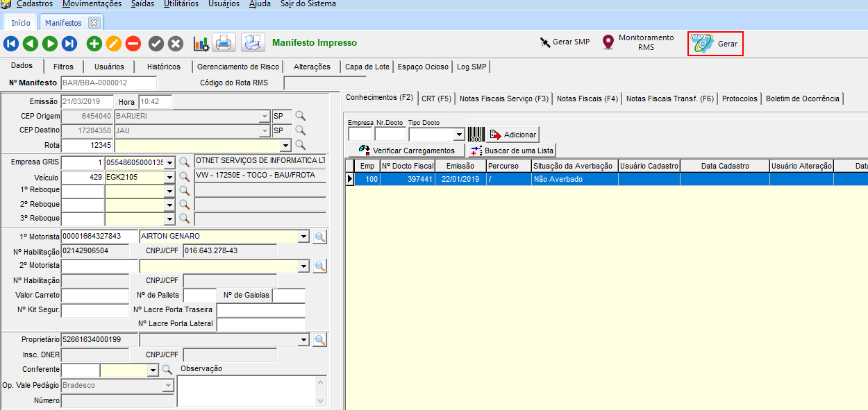Switch to the Filtros tab
Screen dimensions: 868x410
pos(63,67)
